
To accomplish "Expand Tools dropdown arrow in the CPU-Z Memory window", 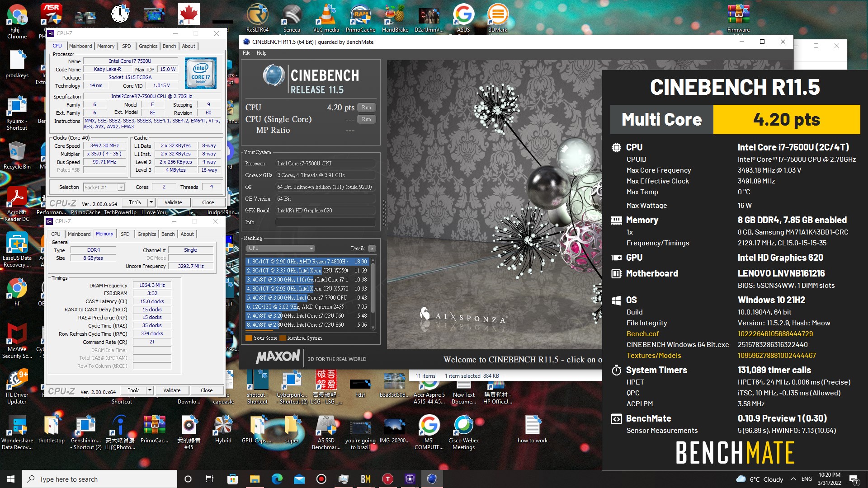I will (150, 390).
